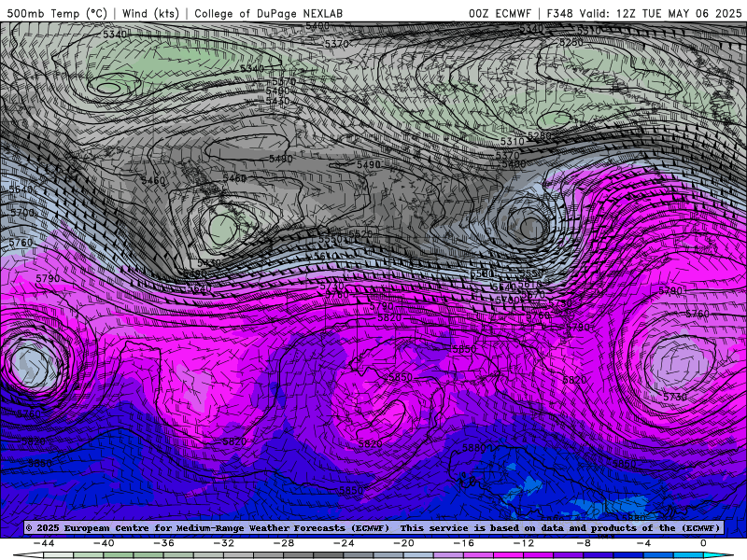The width and height of the screenshot is (747, 560).
Task: Click the -20 color scale label
Action: [x=404, y=543]
